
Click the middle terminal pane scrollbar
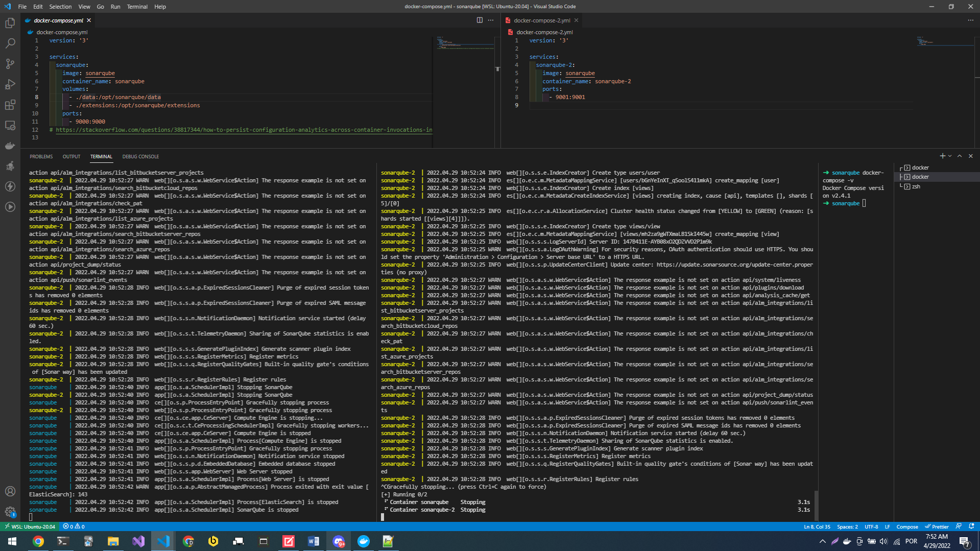pos(816,505)
